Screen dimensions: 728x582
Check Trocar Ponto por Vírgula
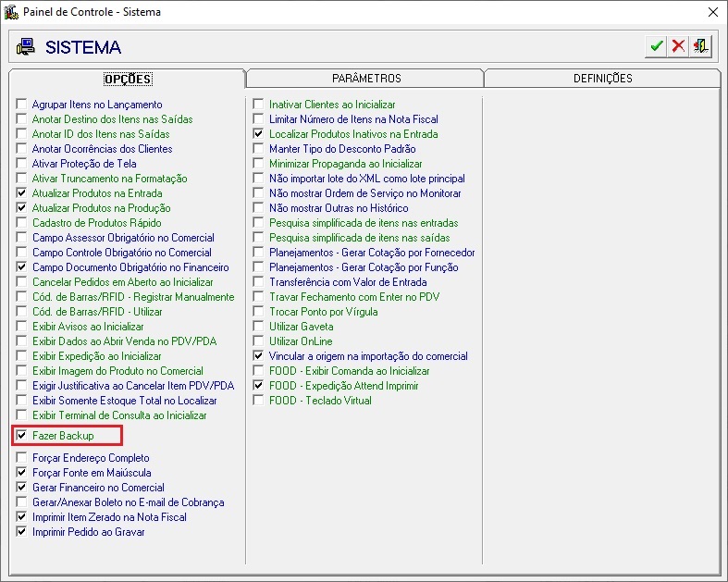(x=259, y=312)
